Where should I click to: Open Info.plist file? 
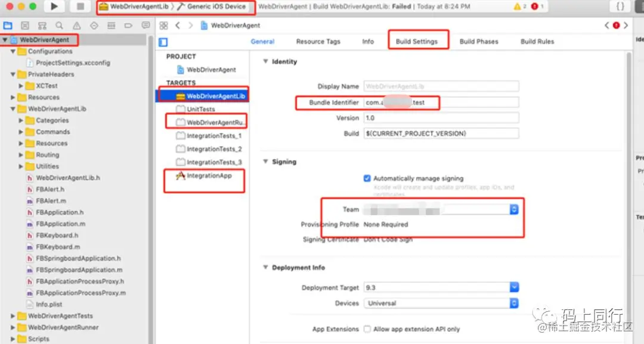coord(49,304)
